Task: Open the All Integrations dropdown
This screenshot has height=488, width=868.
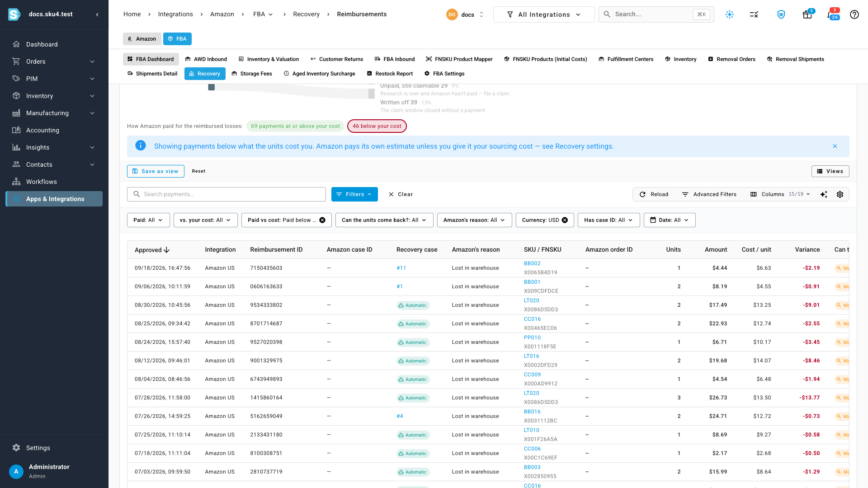Action: click(544, 14)
